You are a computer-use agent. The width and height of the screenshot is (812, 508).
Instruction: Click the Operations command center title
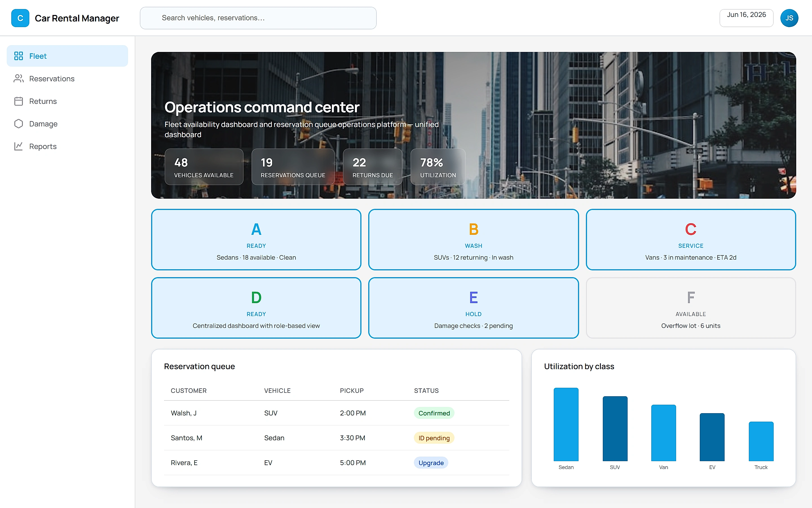point(262,107)
